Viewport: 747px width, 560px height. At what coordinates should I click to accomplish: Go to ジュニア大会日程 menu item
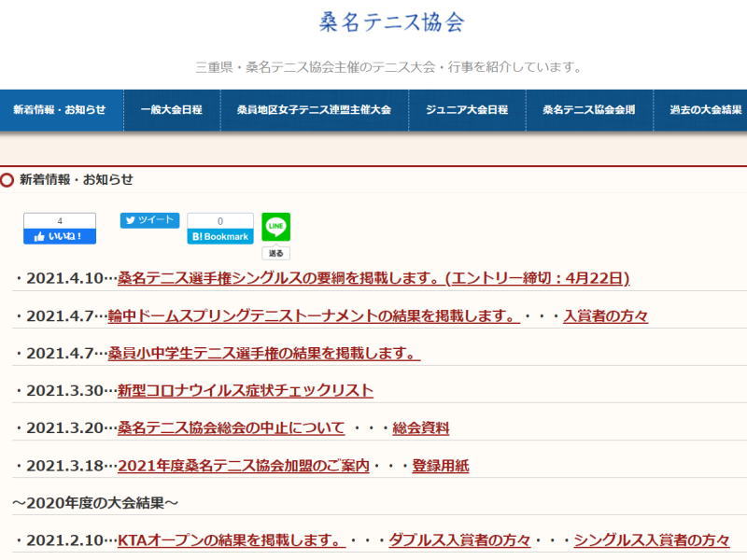[467, 110]
